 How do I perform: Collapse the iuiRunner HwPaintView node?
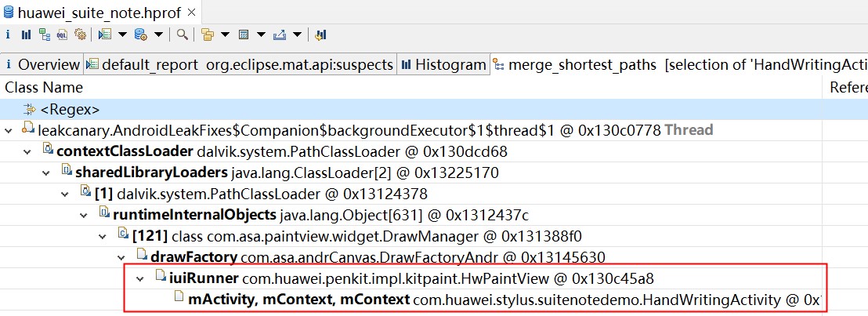[140, 278]
